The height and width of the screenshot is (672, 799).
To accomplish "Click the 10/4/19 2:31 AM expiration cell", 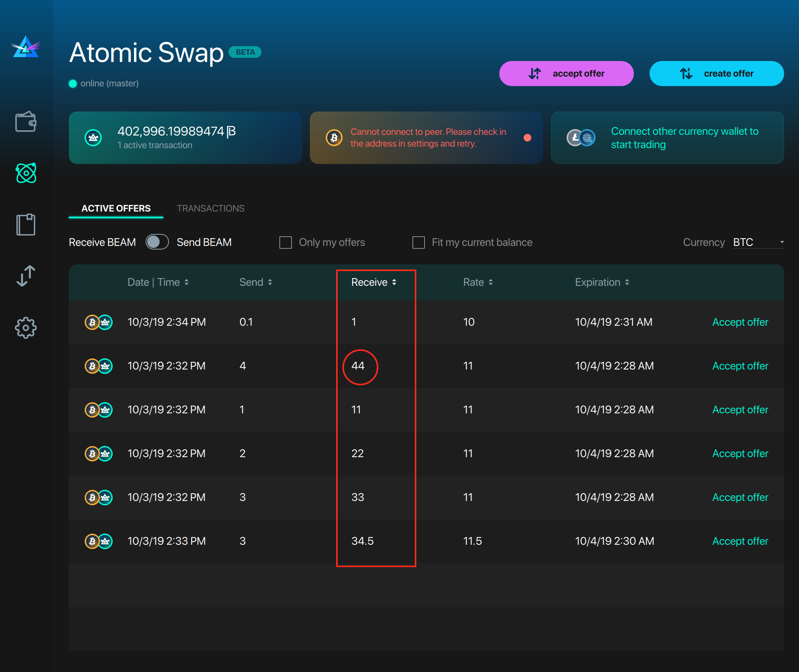I will 614,322.
